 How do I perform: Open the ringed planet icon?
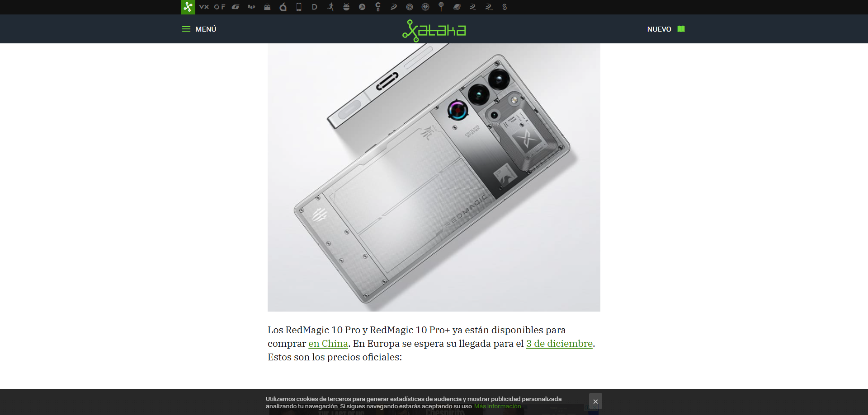tap(457, 7)
